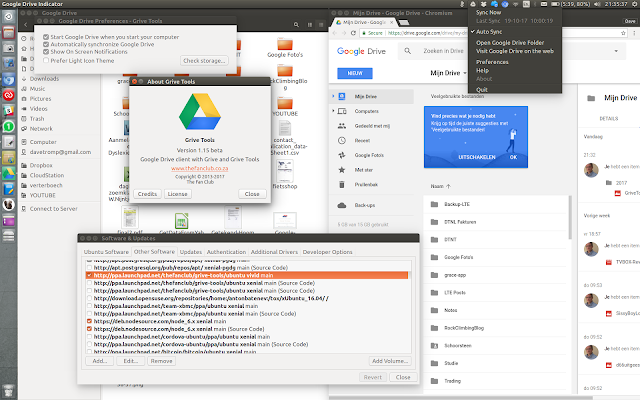
Task: Click the volume icon in top panel
Action: [597, 4]
